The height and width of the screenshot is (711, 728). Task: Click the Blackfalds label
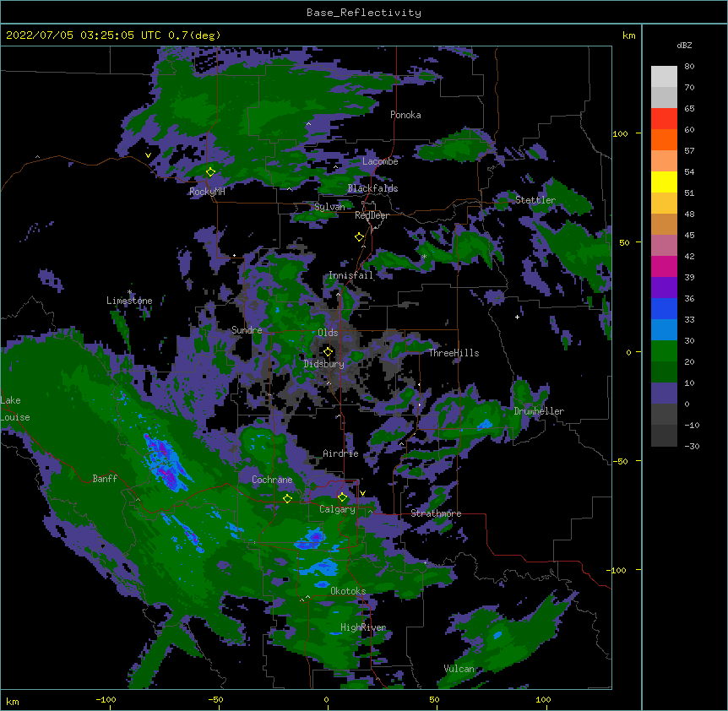(x=372, y=188)
